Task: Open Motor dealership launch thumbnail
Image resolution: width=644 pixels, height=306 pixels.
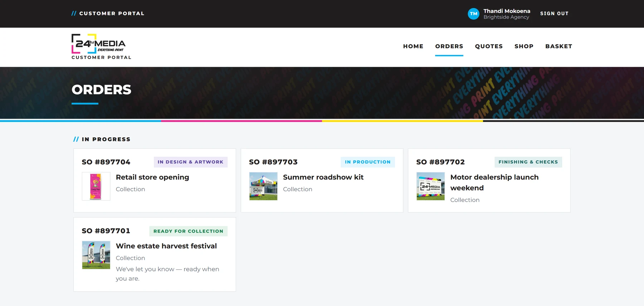Action: point(430,186)
